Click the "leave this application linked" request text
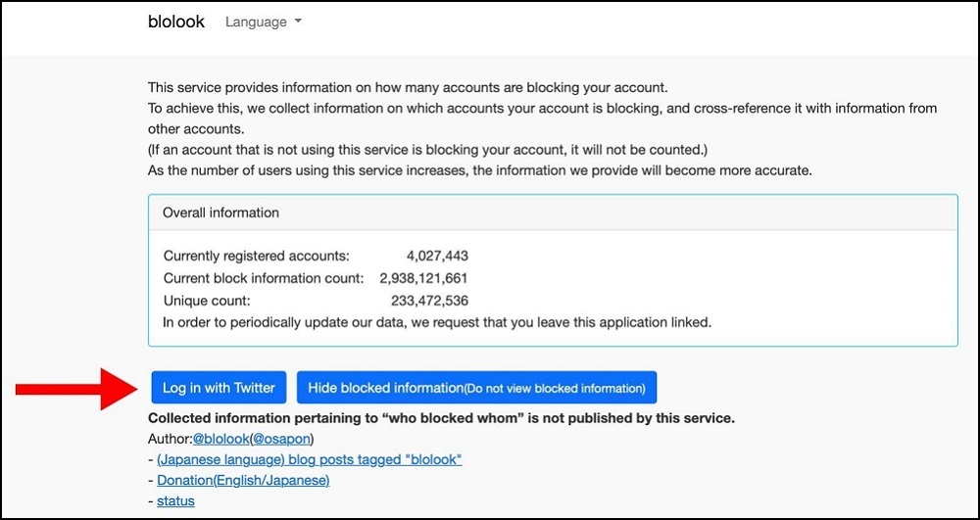 coord(437,323)
